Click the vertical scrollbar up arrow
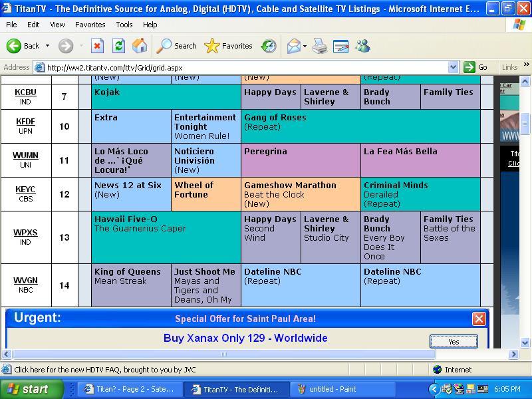 click(x=525, y=81)
